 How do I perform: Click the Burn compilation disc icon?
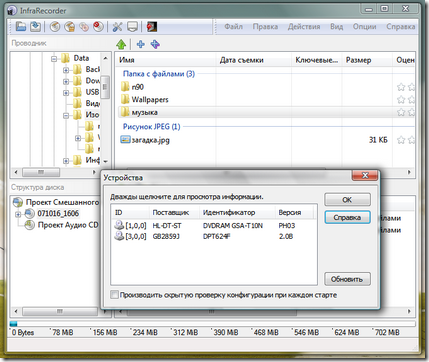click(x=55, y=27)
